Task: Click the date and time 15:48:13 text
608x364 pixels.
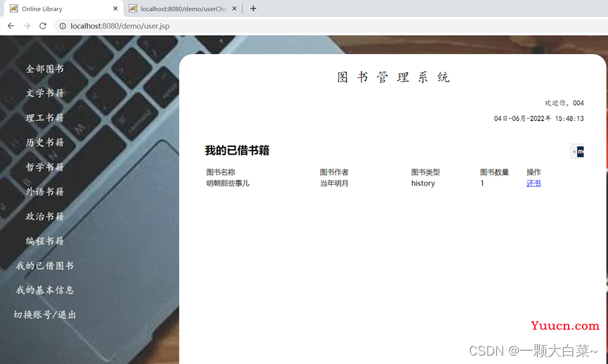Action: pyautogui.click(x=539, y=118)
